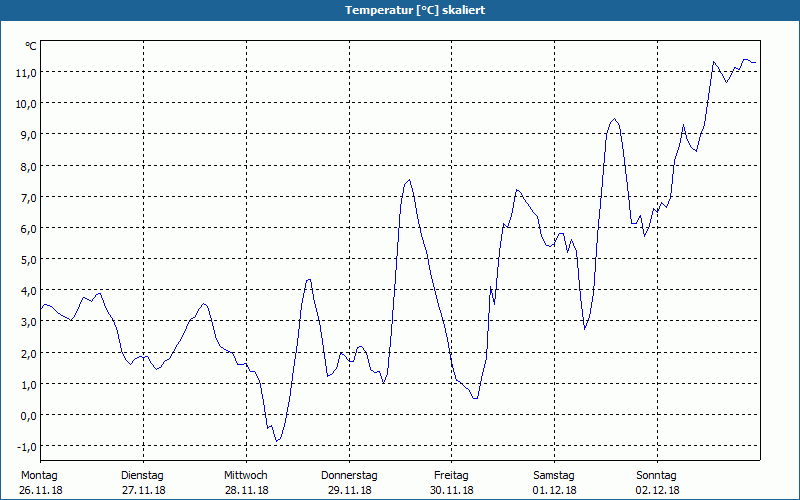
Task: Select the 2,0 y-axis label
Action: click(28, 354)
